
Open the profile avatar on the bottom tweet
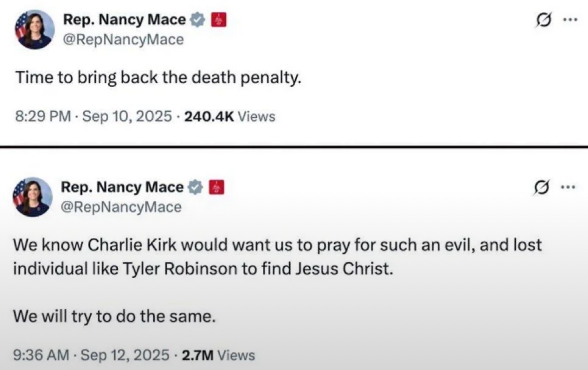click(x=32, y=196)
